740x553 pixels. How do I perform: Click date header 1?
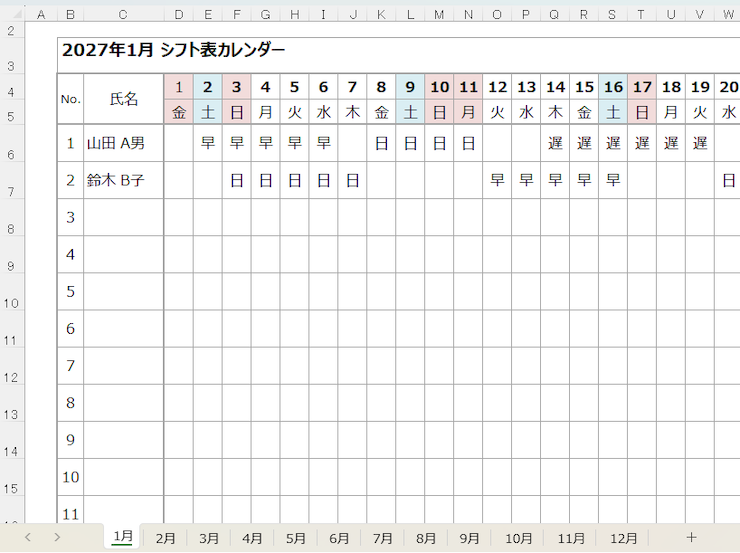click(x=178, y=86)
